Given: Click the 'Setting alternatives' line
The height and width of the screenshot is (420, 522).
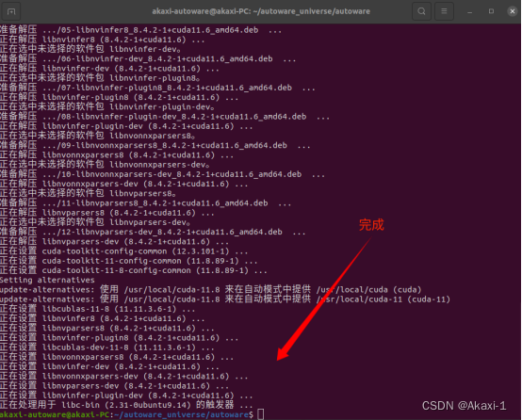Looking at the screenshot, I should [x=47, y=280].
